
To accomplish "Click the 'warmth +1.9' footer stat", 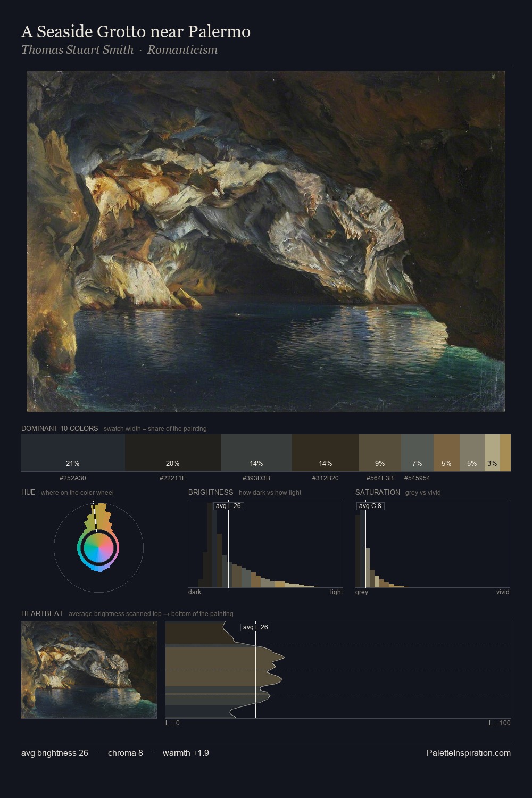I will pos(186,753).
